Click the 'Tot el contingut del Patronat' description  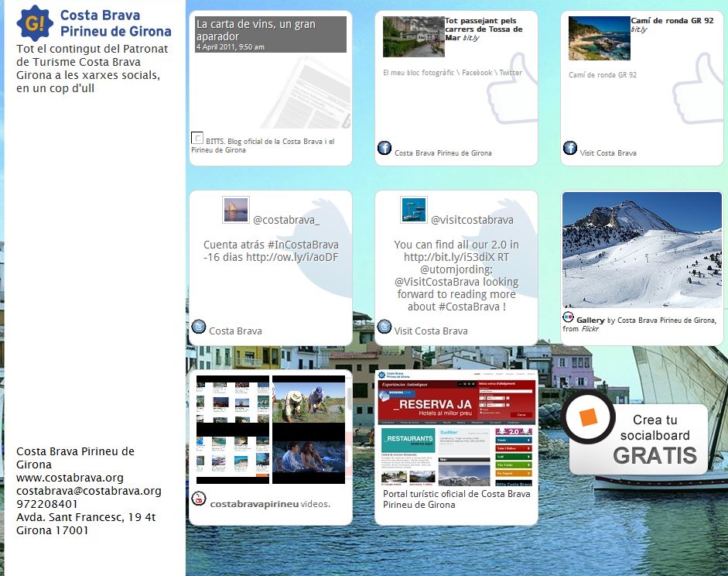pos(92,68)
